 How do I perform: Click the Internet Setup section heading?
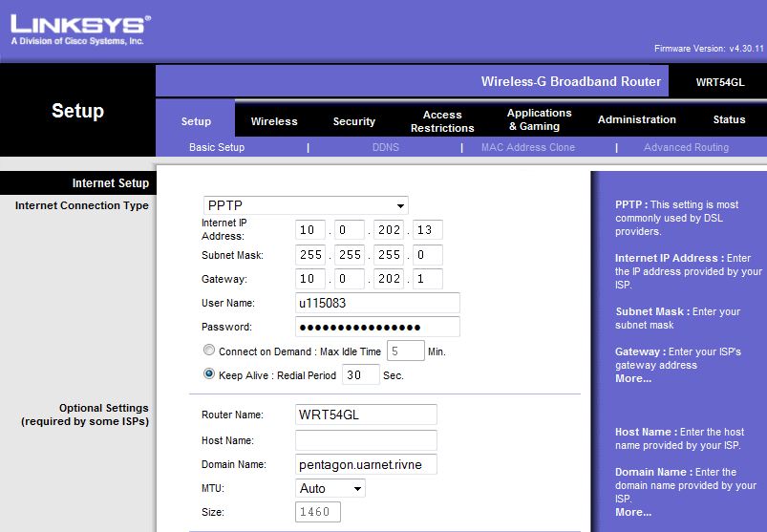click(111, 182)
